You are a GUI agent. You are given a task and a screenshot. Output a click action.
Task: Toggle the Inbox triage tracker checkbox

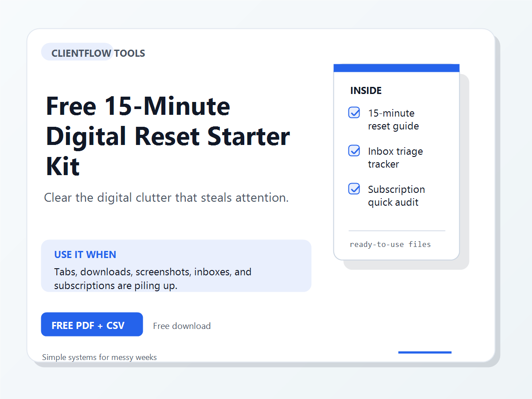(x=354, y=151)
